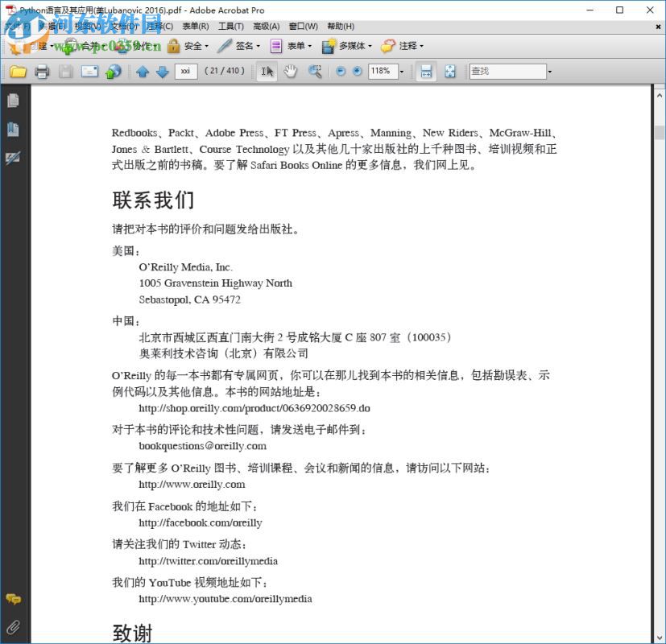The height and width of the screenshot is (644, 666).
Task: Open a PDF with the Open folder icon
Action: pos(19,72)
